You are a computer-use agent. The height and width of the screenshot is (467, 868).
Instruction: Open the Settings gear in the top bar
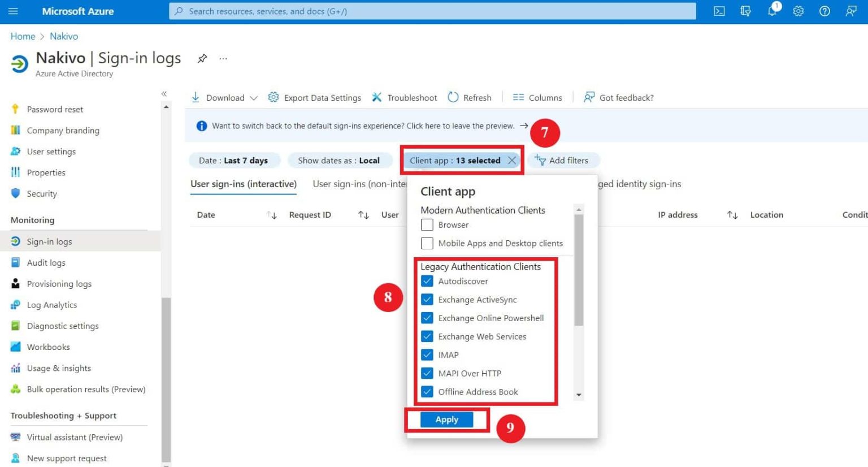click(x=798, y=11)
